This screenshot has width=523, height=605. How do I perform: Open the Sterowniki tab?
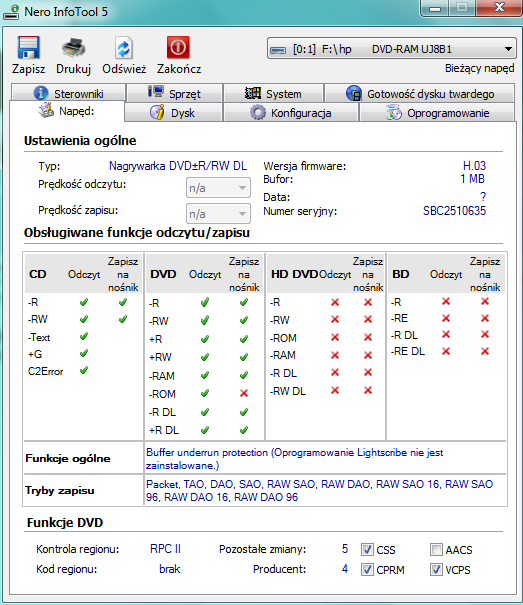click(68, 93)
